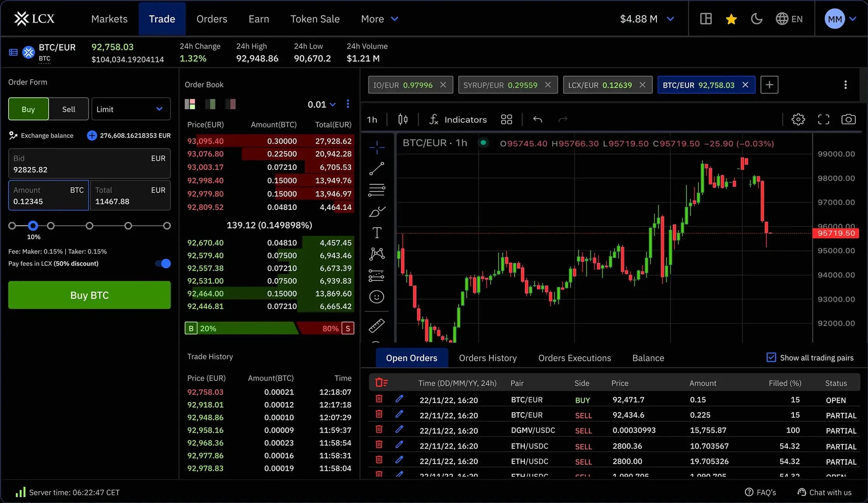Open the emoji annotation tool
868x503 pixels.
(x=376, y=296)
